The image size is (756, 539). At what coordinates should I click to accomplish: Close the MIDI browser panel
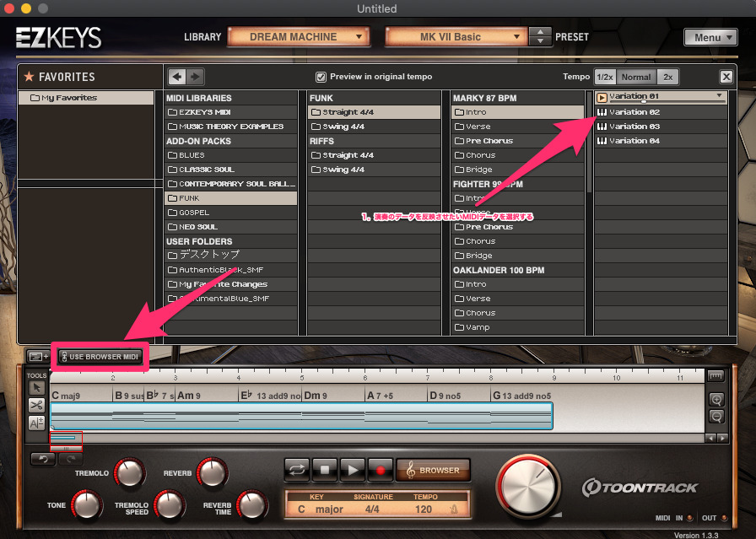point(726,77)
